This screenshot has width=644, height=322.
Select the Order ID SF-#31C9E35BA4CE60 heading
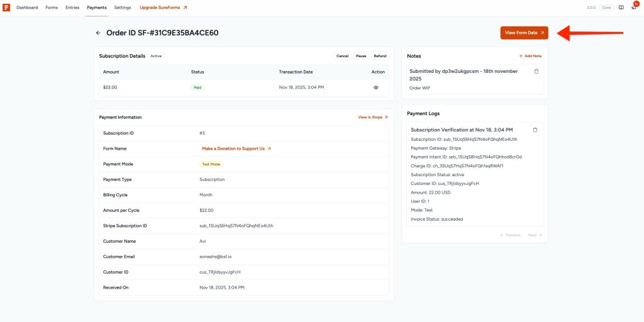[162, 33]
